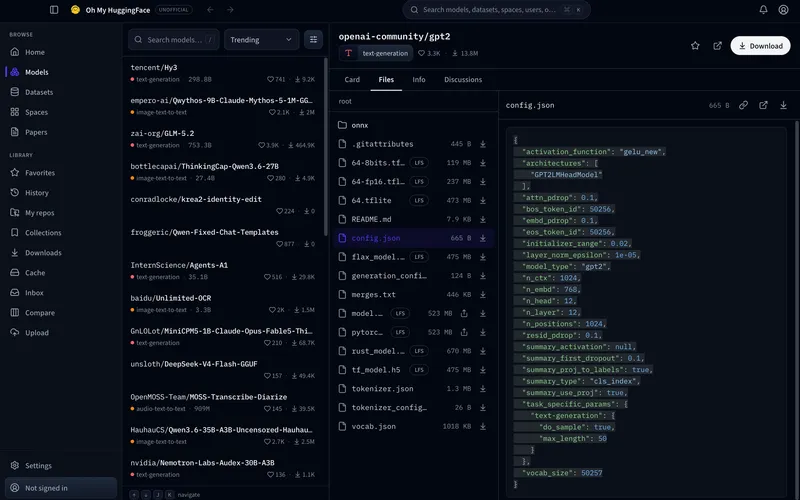
Task: Open Models in sidebar
Action: [x=61, y=72]
